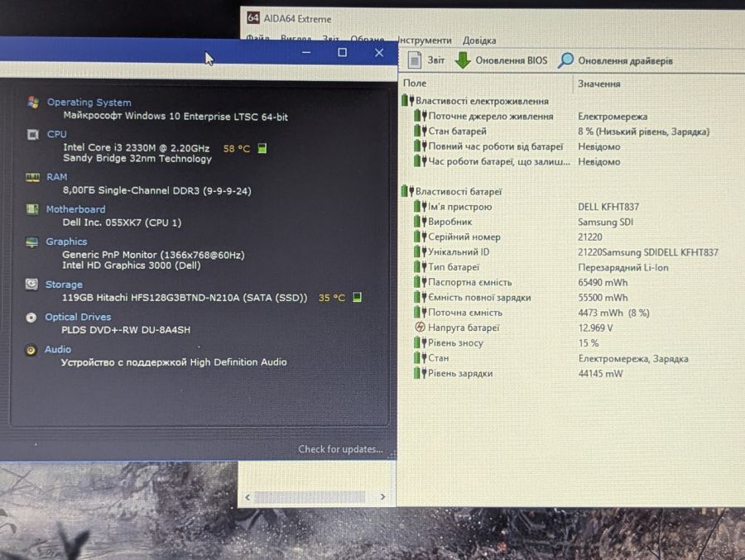Click Check for updates link

(x=340, y=449)
